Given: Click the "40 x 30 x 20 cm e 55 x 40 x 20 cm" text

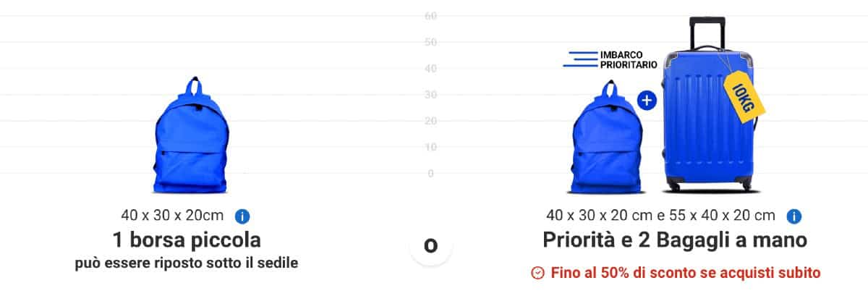Looking at the screenshot, I should click(661, 216).
